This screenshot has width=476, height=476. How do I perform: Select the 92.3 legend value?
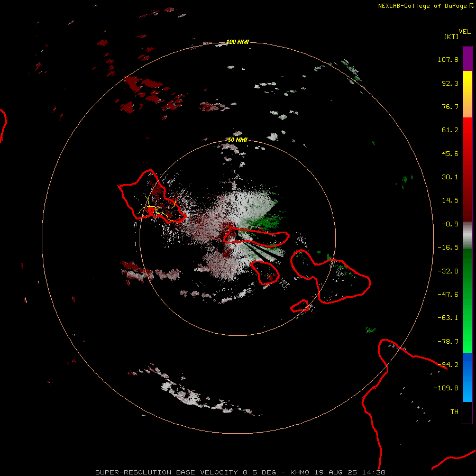[450, 83]
